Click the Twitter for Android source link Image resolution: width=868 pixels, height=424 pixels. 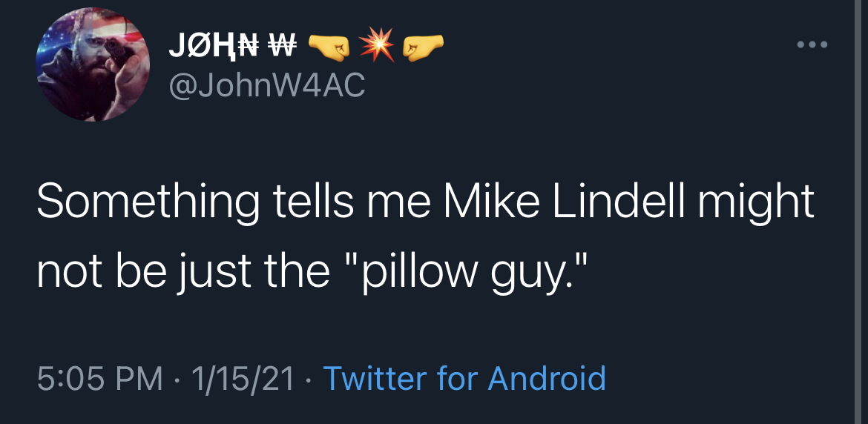pos(464,379)
